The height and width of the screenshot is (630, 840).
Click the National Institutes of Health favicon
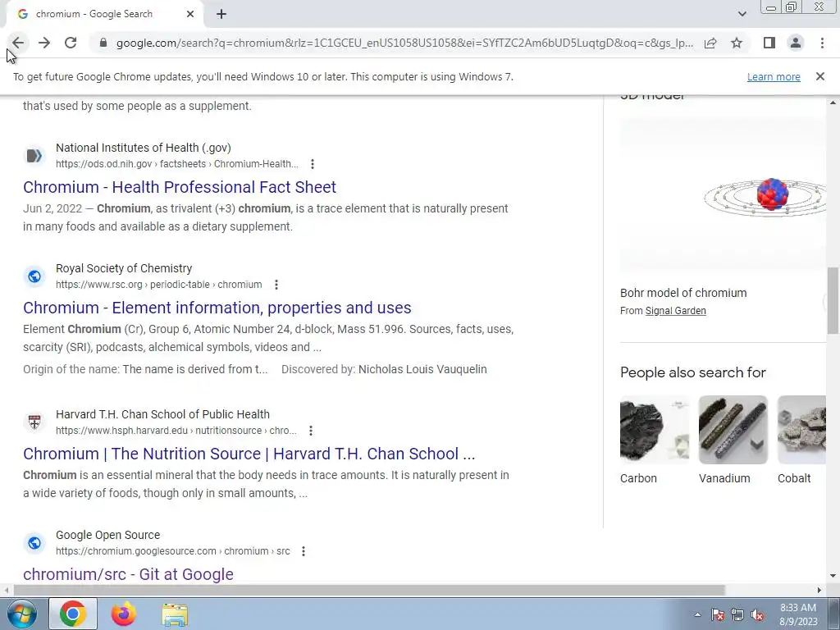(34, 156)
